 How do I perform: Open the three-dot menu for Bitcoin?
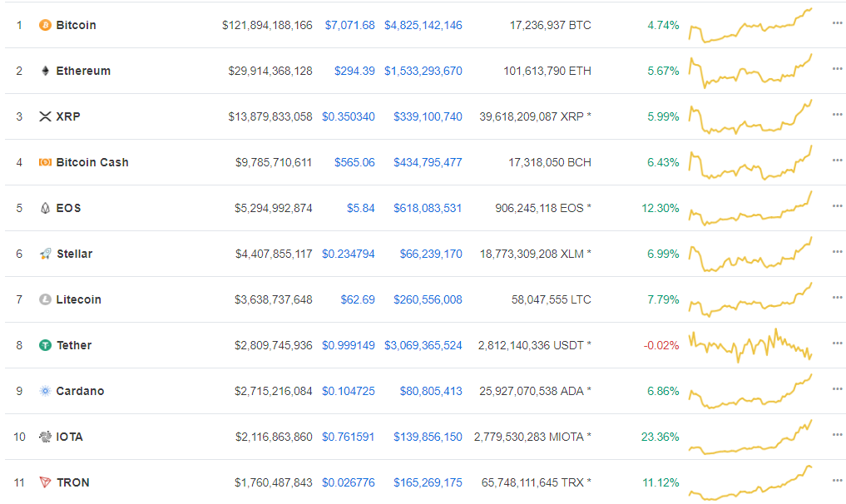(x=837, y=23)
